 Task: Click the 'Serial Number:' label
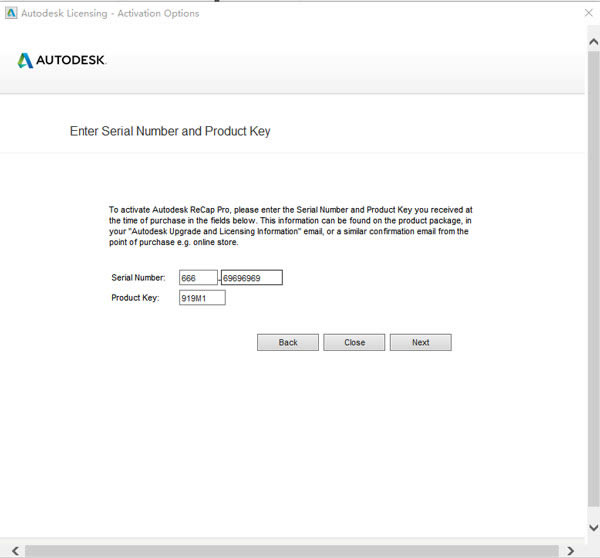[138, 277]
